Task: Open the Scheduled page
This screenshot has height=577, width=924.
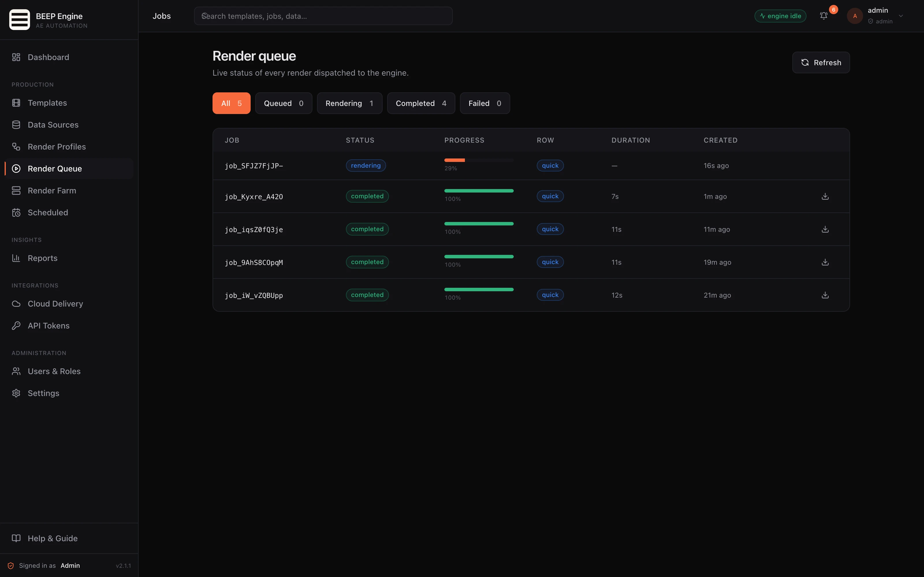Action: tap(69, 212)
